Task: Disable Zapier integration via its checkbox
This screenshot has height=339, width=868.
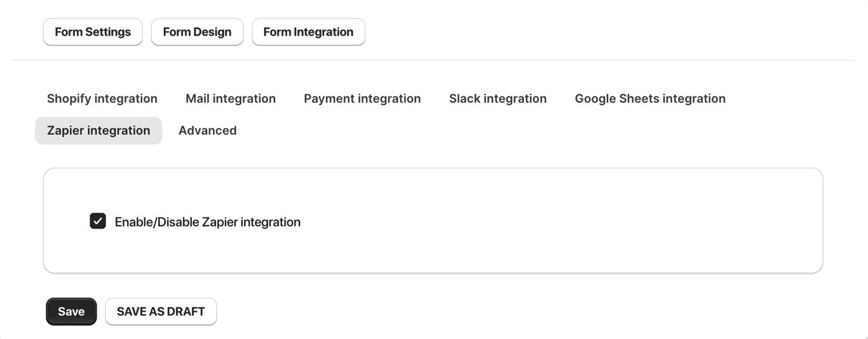Action: (x=98, y=221)
